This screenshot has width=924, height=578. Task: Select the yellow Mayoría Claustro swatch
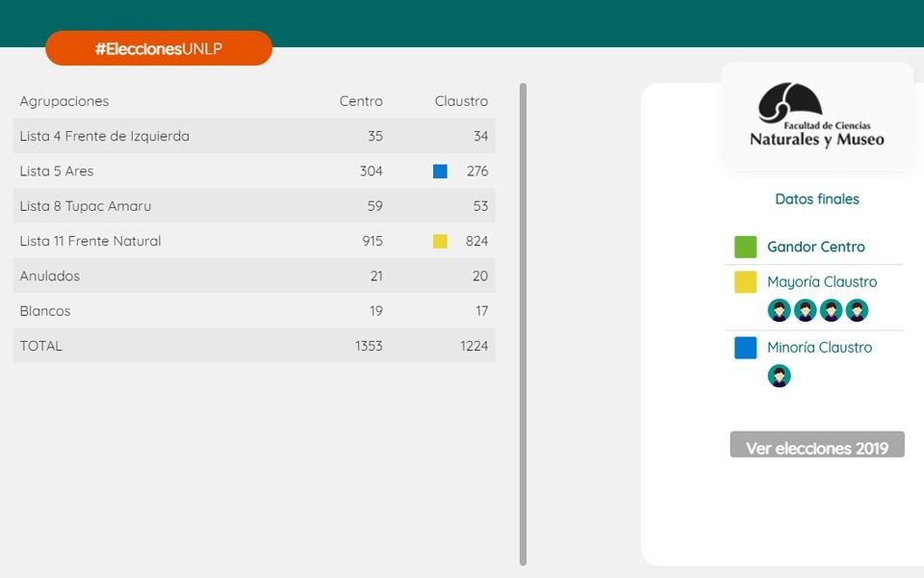click(x=745, y=282)
